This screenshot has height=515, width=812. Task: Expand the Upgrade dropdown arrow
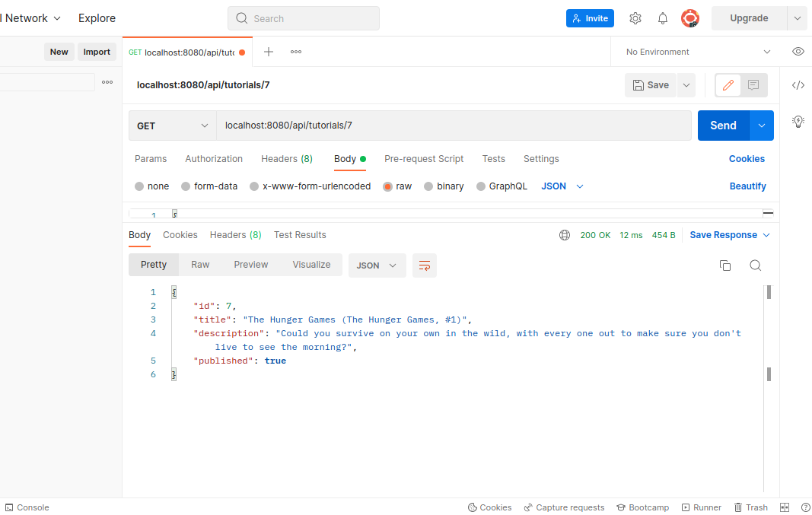[x=797, y=18]
